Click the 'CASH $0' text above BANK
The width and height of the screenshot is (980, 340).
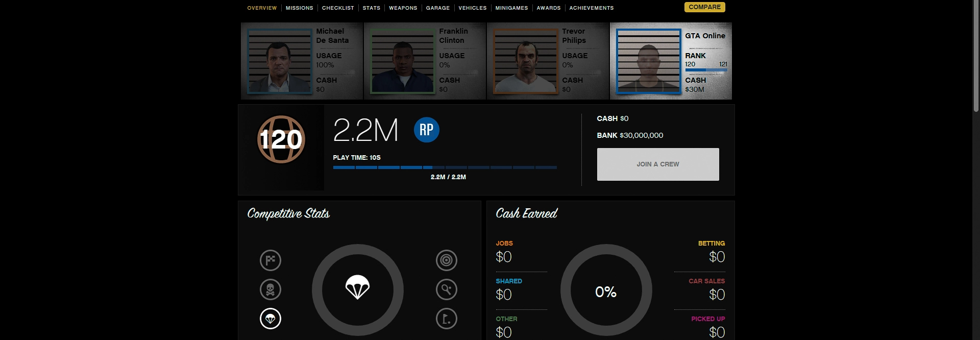[x=612, y=118]
